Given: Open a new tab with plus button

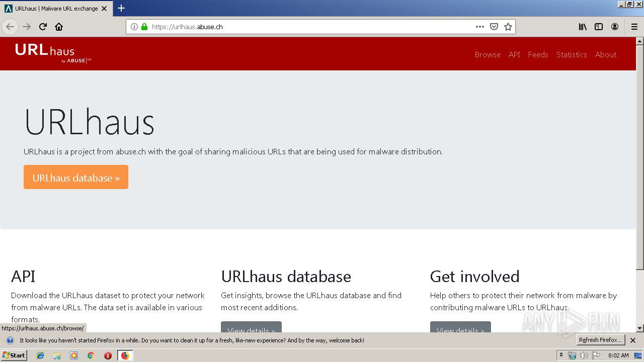Looking at the screenshot, I should pos(121,8).
